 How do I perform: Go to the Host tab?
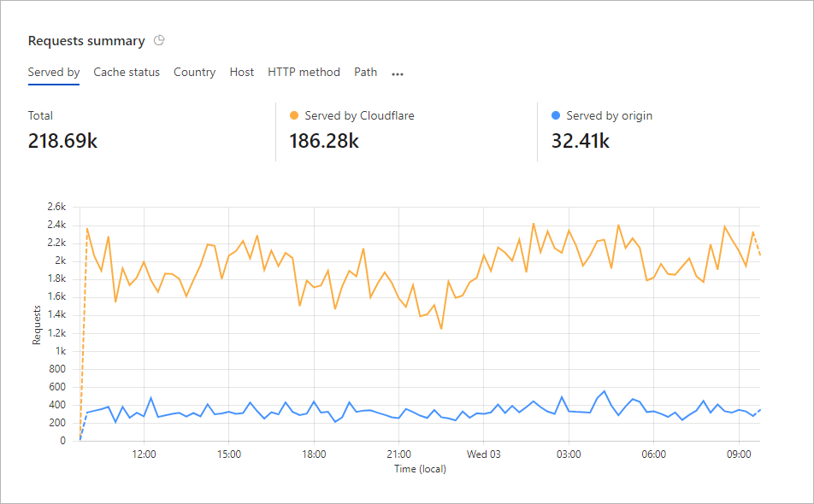click(x=242, y=72)
